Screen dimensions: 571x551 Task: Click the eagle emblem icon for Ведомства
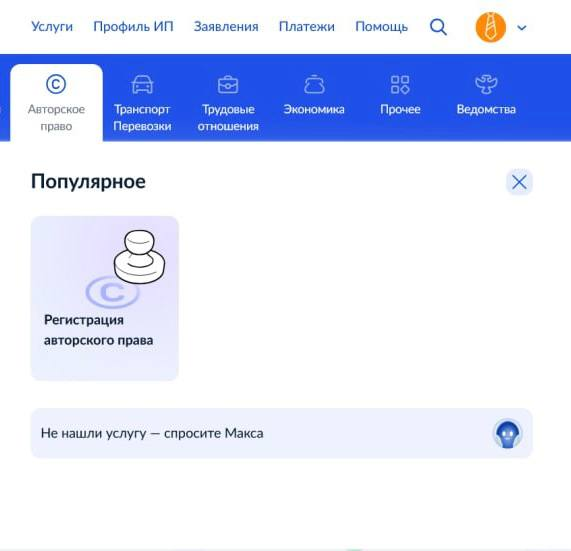[486, 84]
